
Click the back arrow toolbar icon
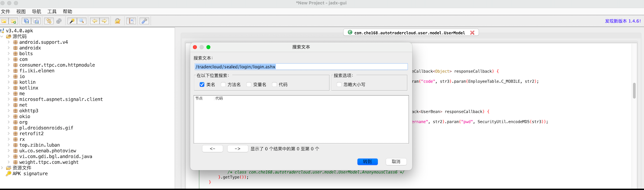(95, 21)
